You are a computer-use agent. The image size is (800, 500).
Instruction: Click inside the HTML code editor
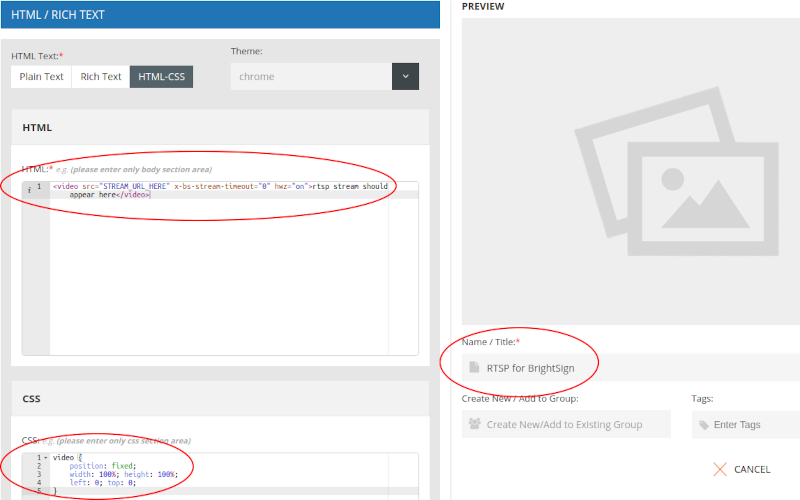[220, 268]
